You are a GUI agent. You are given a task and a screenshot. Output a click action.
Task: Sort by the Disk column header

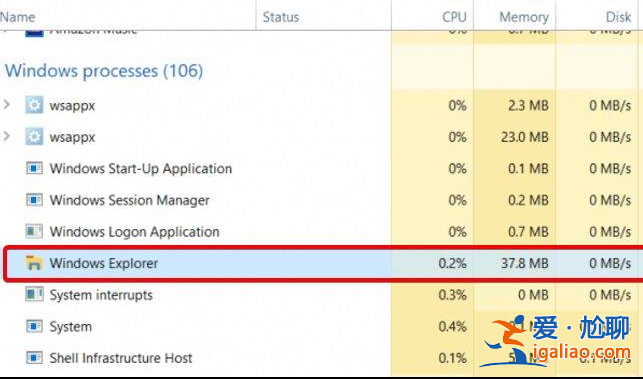(x=618, y=17)
